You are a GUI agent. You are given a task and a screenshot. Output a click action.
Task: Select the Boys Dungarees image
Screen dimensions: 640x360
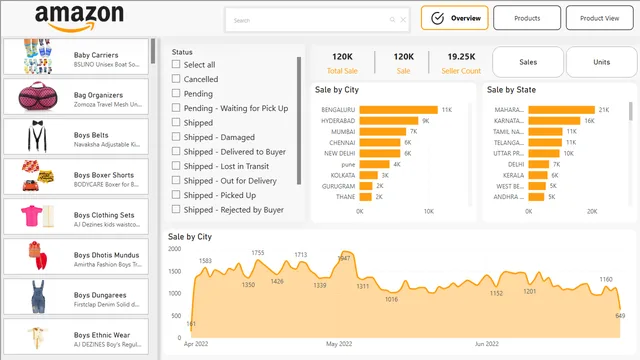pos(38,297)
